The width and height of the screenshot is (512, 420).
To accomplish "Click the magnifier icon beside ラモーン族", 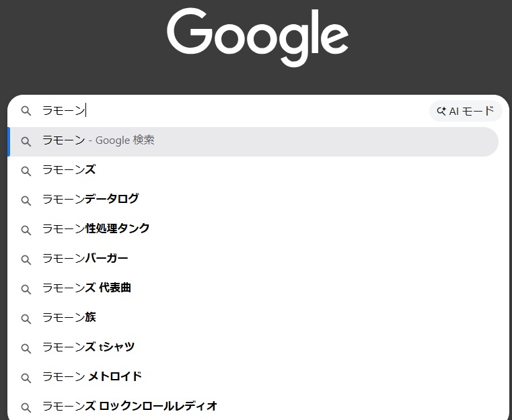I will click(26, 319).
